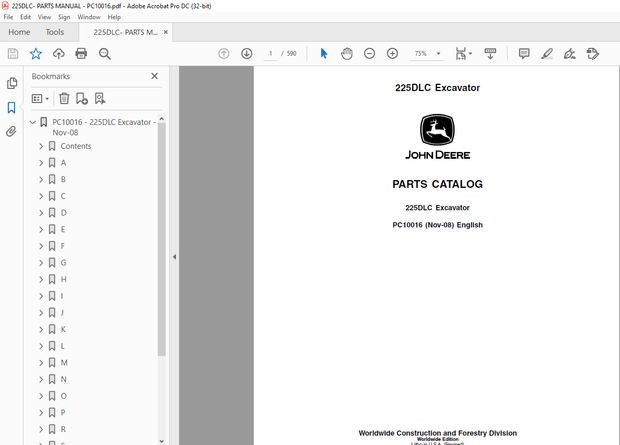The height and width of the screenshot is (445, 620).
Task: Toggle the Bookmarks sidebar icon
Action: (11, 107)
